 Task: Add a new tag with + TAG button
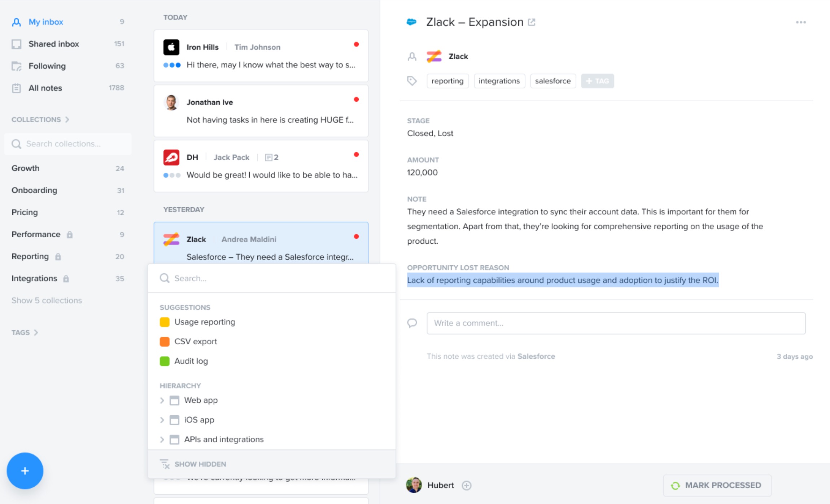coord(597,81)
